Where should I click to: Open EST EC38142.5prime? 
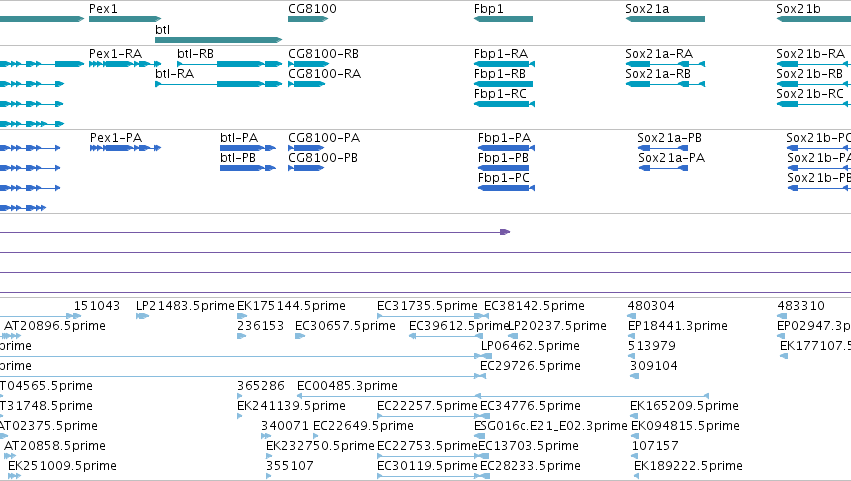click(x=534, y=306)
